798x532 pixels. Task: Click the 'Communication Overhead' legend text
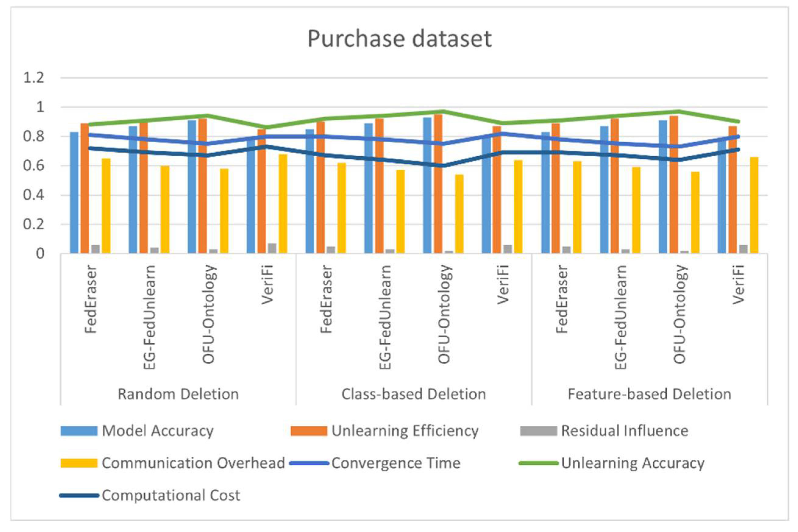[x=193, y=463]
